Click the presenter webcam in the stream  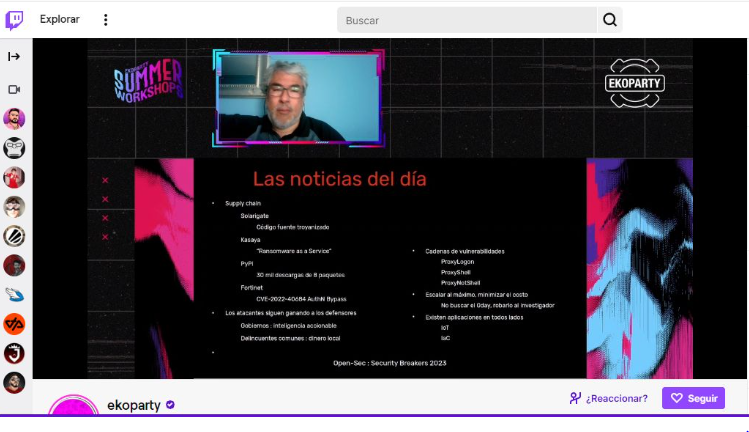(299, 98)
